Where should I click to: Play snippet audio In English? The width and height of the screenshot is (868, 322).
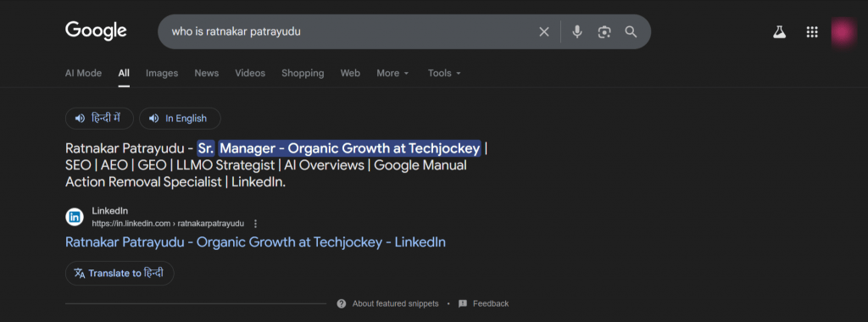[180, 119]
